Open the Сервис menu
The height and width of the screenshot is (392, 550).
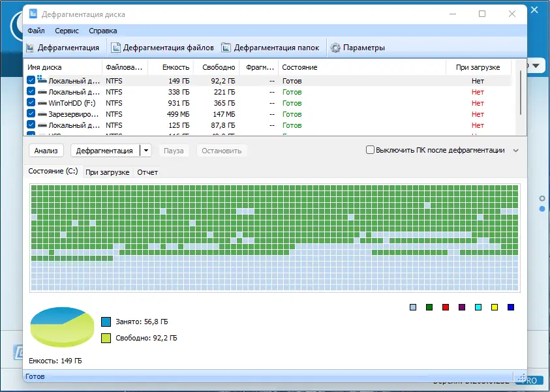coord(67,31)
